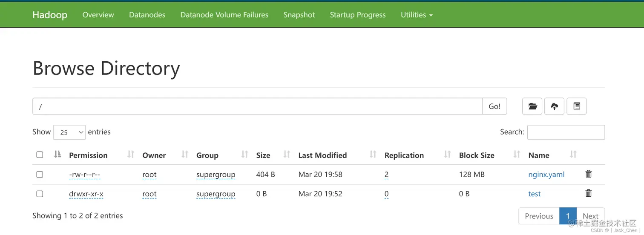This screenshot has height=235, width=644.
Task: Click the upload files cloud icon
Action: pos(554,106)
